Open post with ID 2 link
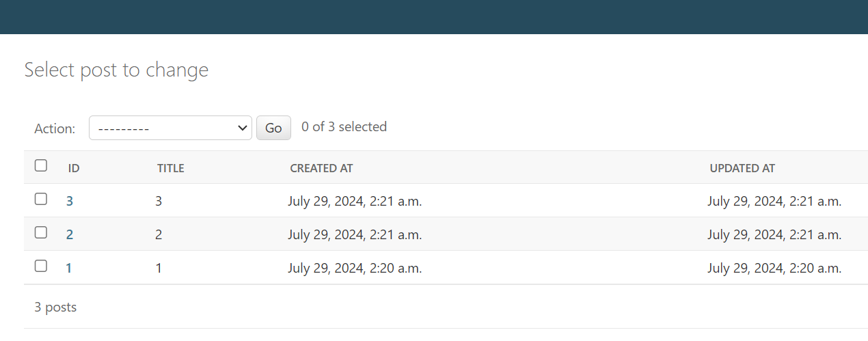 tap(70, 234)
